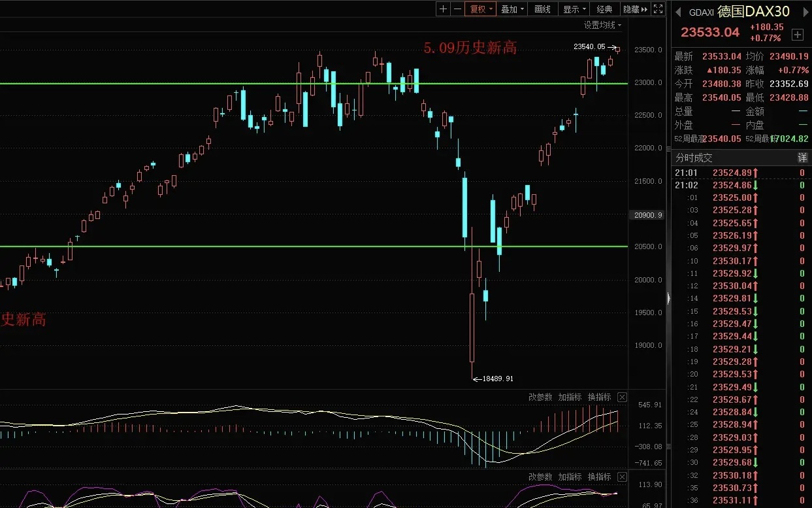This screenshot has width=812, height=508.
Task: Click 改参数 in MACD indicator panel
Action: tap(540, 397)
